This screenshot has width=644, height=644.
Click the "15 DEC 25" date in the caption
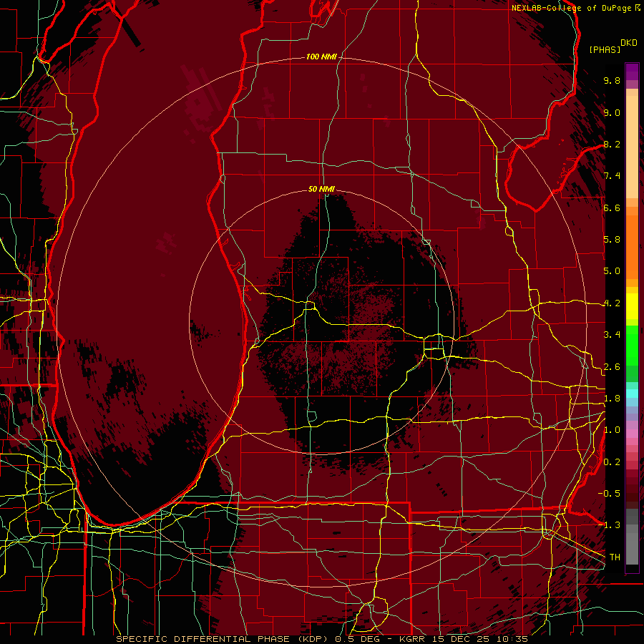(x=460, y=639)
